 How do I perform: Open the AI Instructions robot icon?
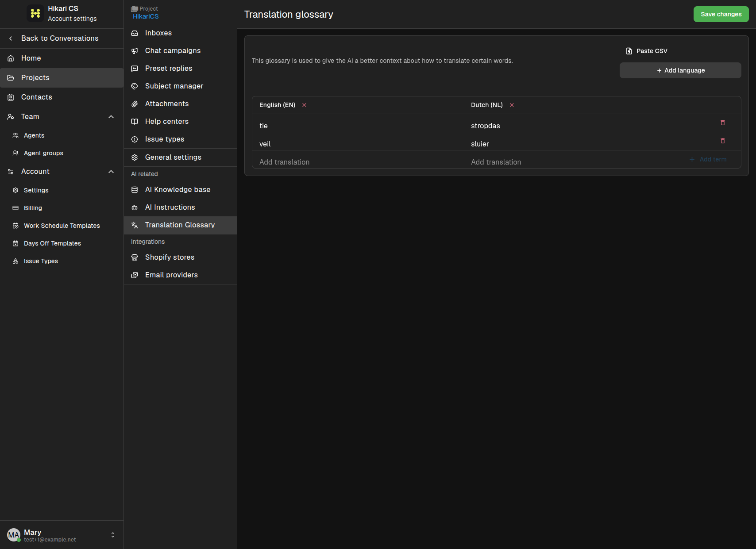(x=135, y=207)
